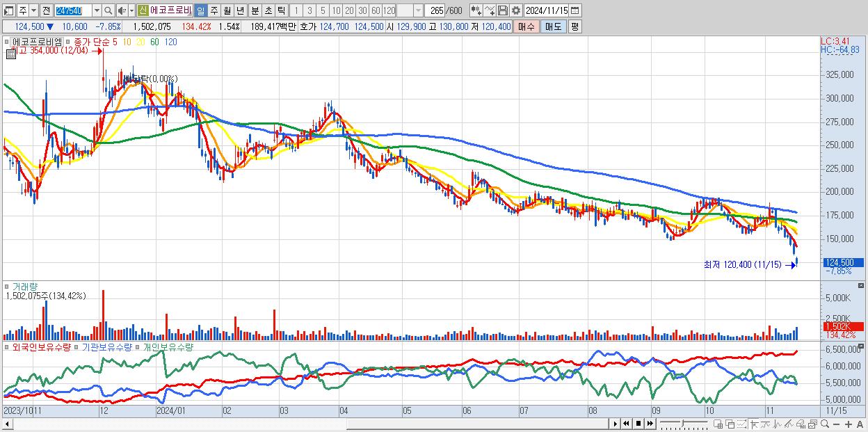The height and width of the screenshot is (432, 868).
Task: Select the 5 interval button
Action: click(323, 10)
